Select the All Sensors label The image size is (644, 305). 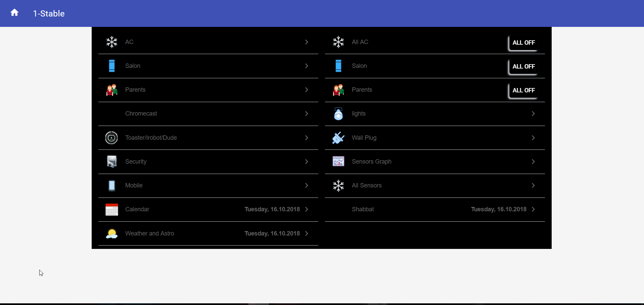367,185
